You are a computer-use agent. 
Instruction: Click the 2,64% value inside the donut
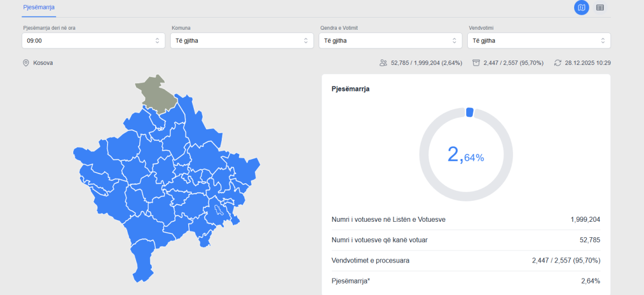pos(466,155)
